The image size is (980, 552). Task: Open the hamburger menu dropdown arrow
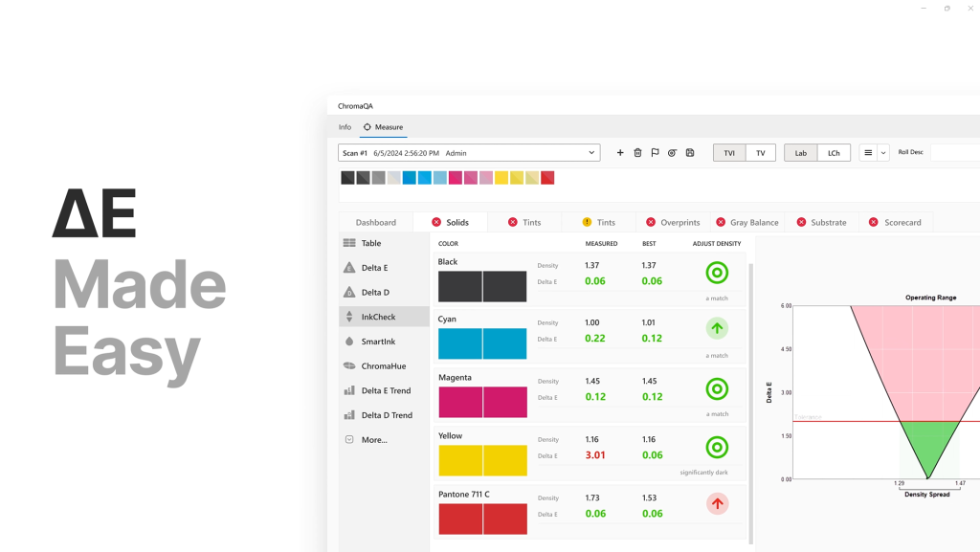pyautogui.click(x=883, y=153)
